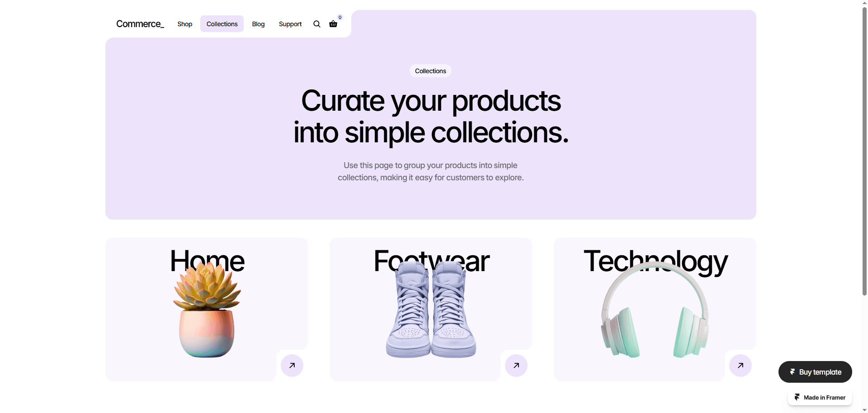Viewport: 868px width, 413px height.
Task: Open the shopping basket cart icon
Action: coord(333,24)
